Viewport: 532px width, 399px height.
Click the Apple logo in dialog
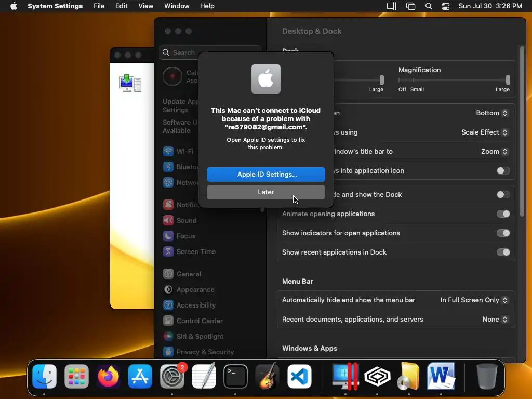point(266,79)
